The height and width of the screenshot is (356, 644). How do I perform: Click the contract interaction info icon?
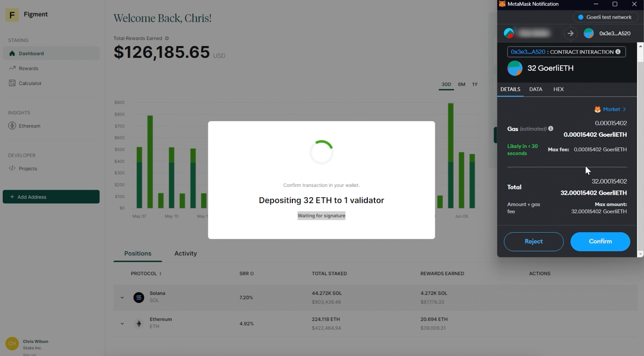coord(618,52)
